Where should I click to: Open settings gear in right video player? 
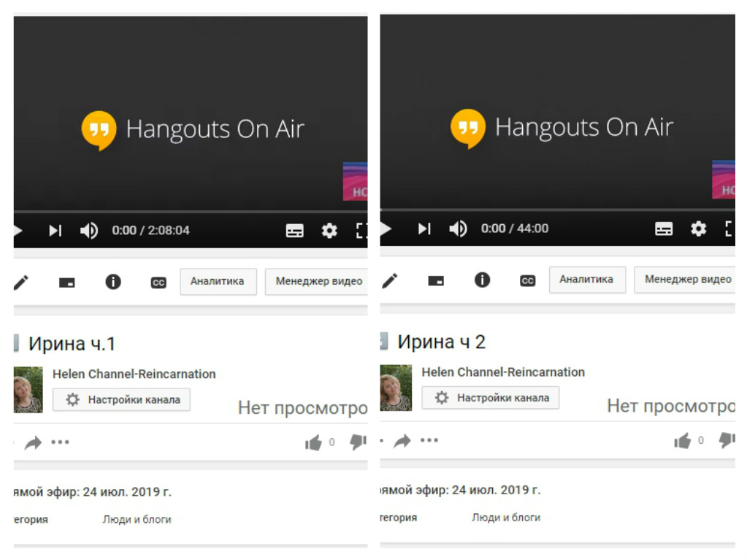(699, 229)
